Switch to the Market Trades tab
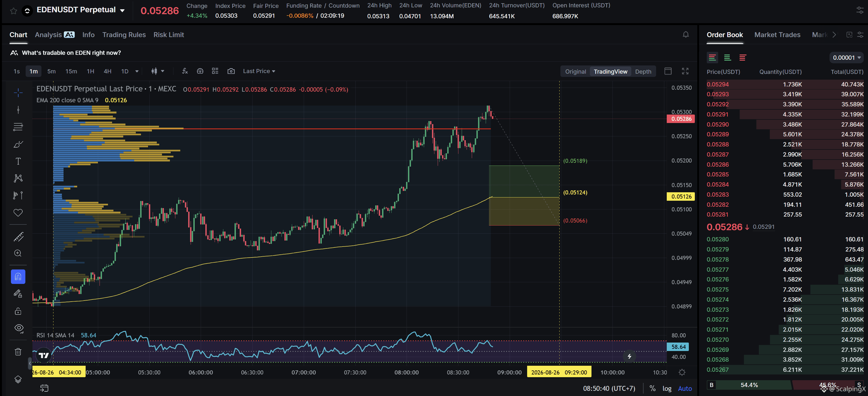Image resolution: width=868 pixels, height=396 pixels. click(777, 35)
